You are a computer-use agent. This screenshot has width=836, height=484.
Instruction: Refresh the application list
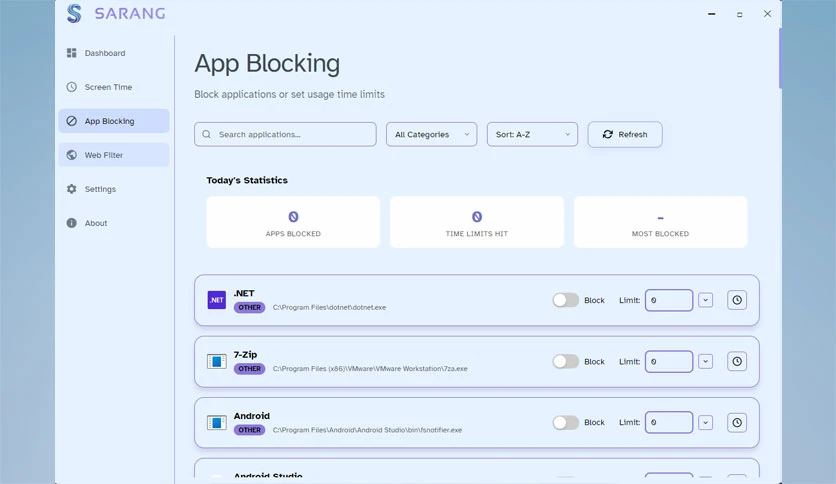pyautogui.click(x=625, y=134)
